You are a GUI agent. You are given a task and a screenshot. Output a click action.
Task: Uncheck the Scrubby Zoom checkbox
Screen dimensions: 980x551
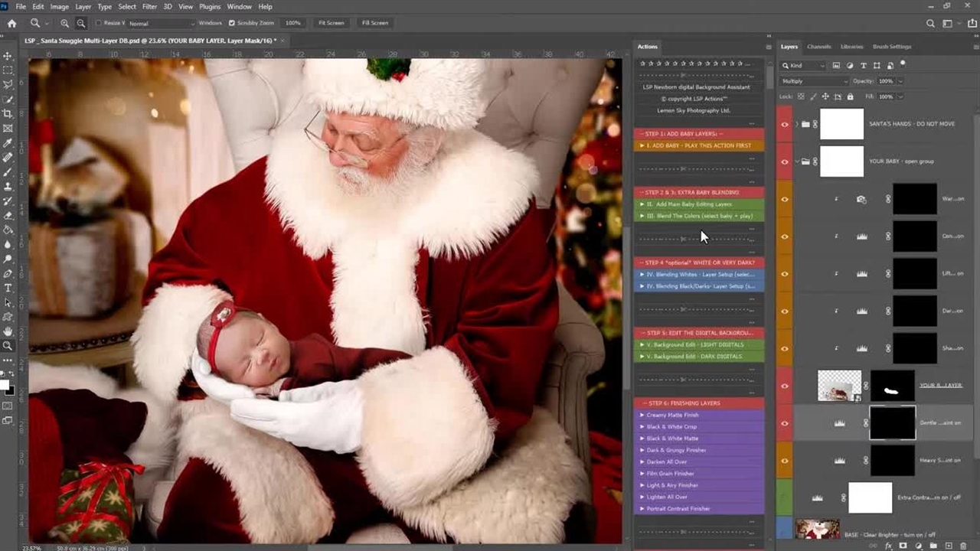pyautogui.click(x=232, y=23)
